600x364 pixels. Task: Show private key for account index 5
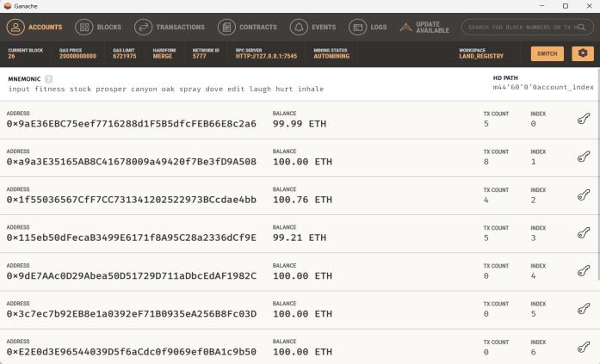point(583,309)
